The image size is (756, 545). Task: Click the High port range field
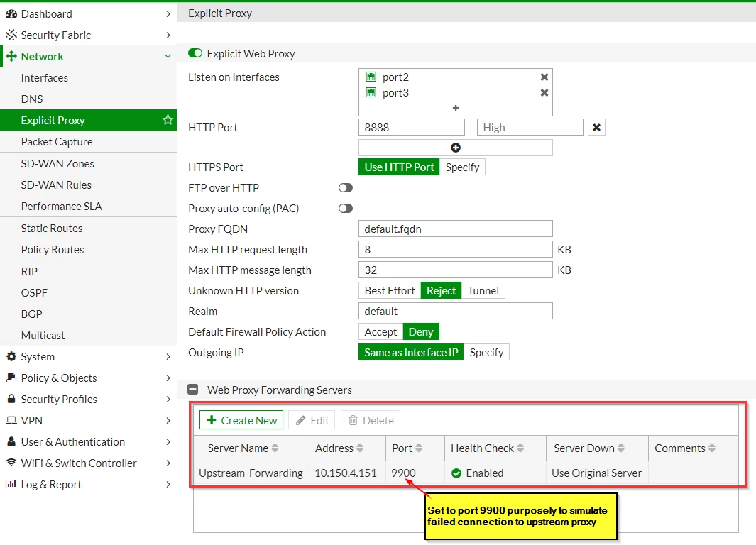tap(530, 127)
